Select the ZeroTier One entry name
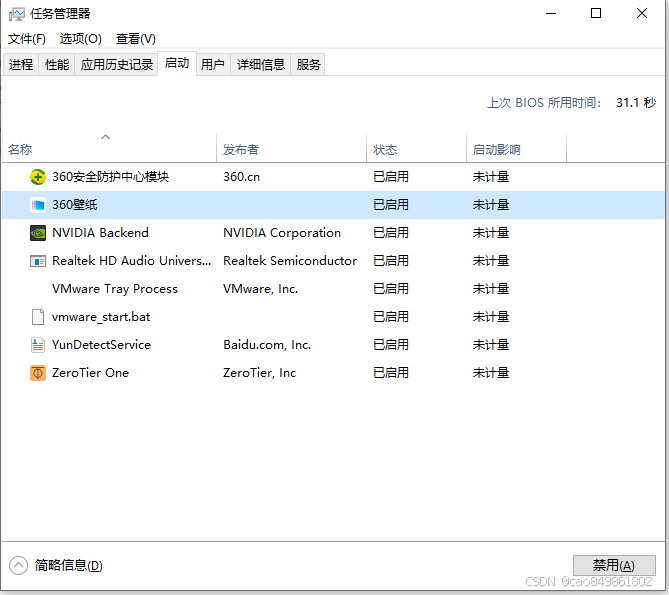This screenshot has height=595, width=669. pyautogui.click(x=90, y=373)
